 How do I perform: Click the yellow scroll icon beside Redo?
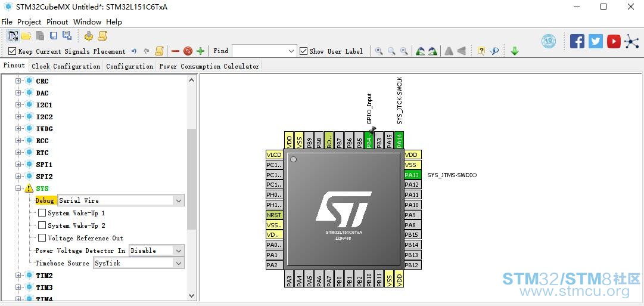pos(159,51)
